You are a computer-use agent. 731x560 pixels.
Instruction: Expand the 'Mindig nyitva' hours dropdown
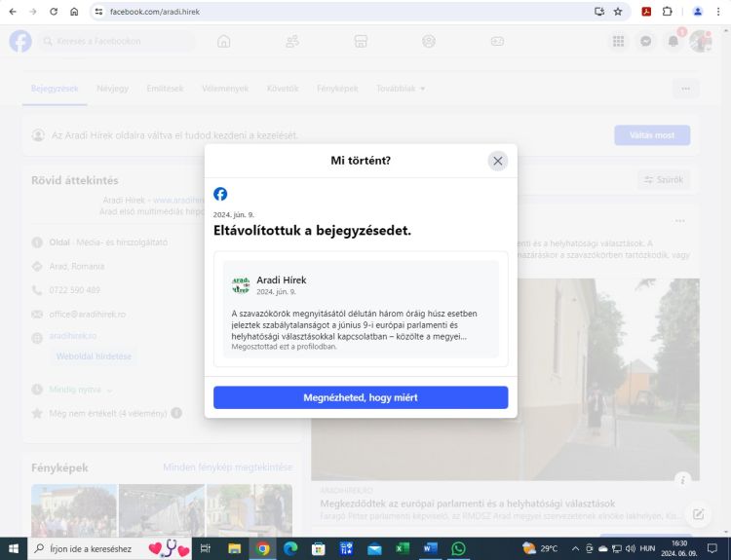coord(80,390)
